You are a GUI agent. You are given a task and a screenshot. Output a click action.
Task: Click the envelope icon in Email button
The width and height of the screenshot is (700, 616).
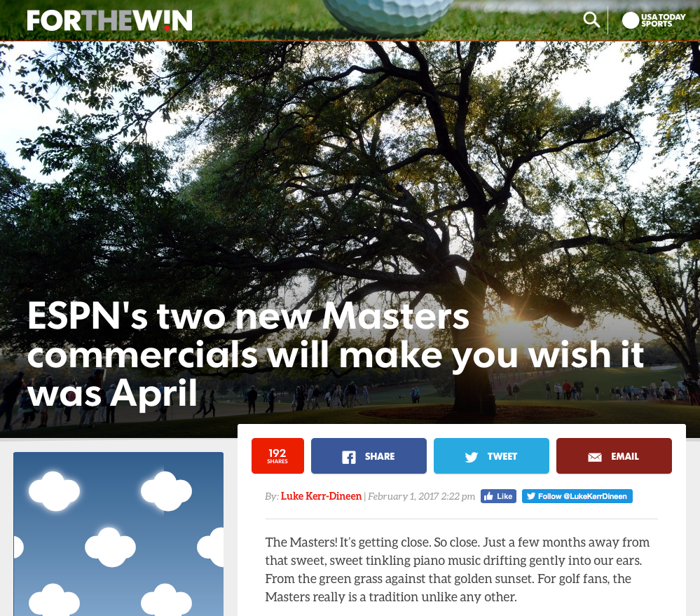(595, 457)
